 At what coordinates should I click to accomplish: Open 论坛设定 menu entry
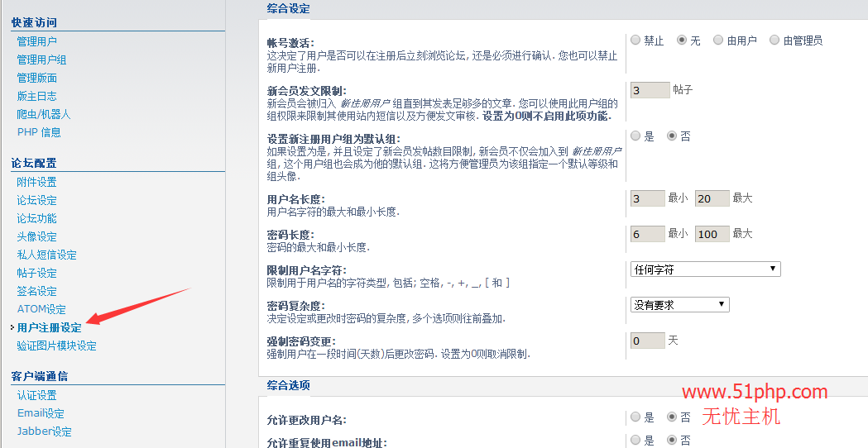[36, 200]
